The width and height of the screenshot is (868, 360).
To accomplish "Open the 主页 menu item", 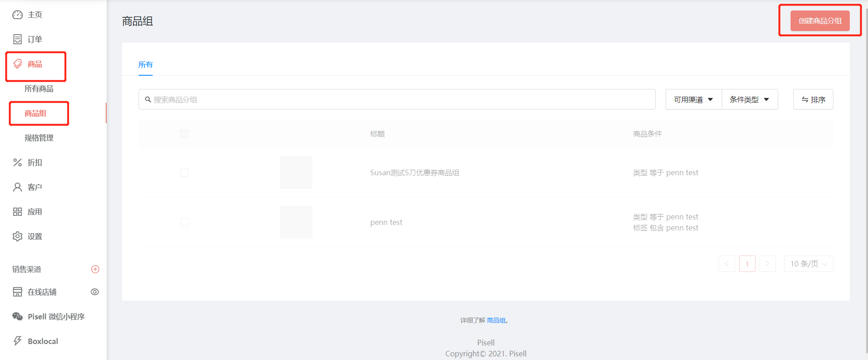I will tap(35, 15).
